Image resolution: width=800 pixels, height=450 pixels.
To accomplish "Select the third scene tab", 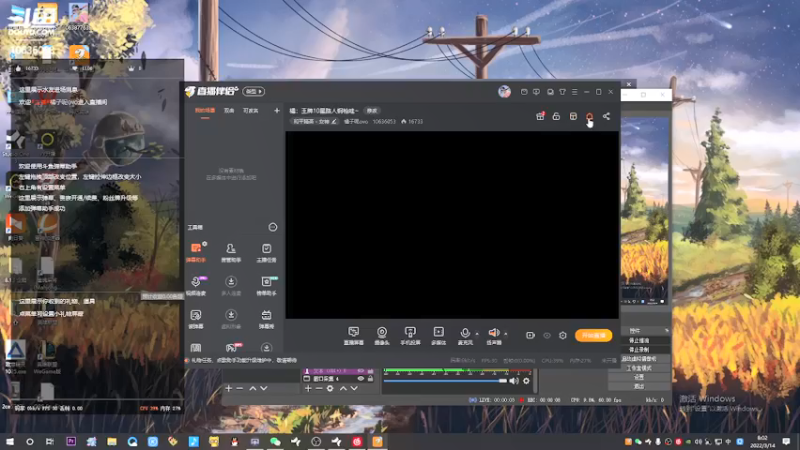I will pos(251,111).
